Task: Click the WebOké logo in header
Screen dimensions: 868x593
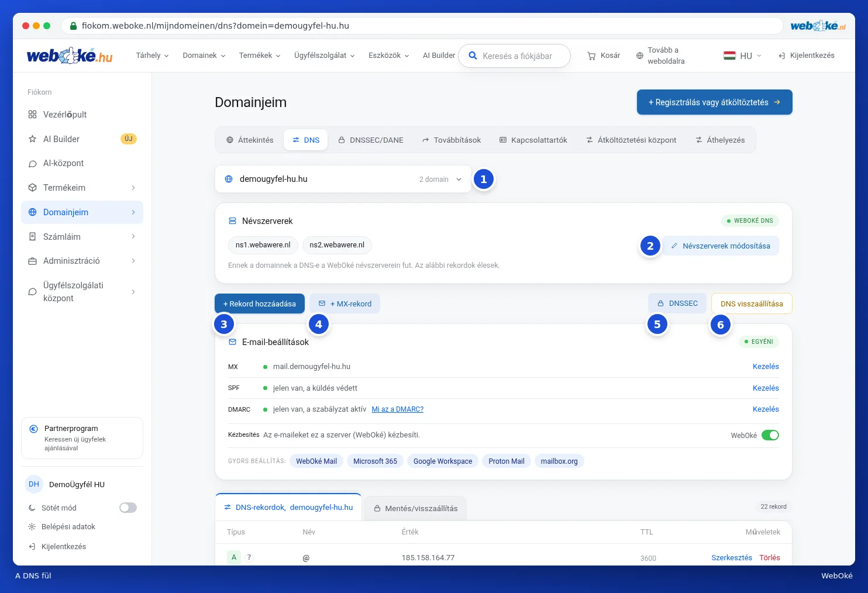Action: click(x=70, y=56)
